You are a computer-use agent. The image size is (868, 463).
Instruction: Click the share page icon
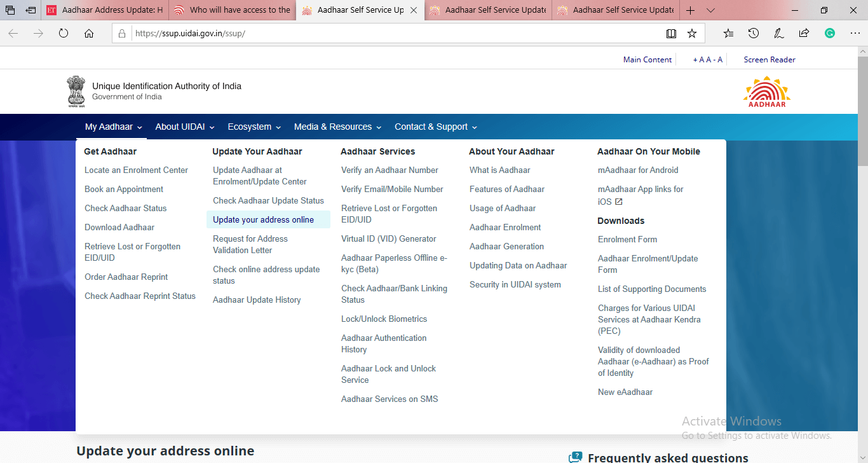click(804, 34)
